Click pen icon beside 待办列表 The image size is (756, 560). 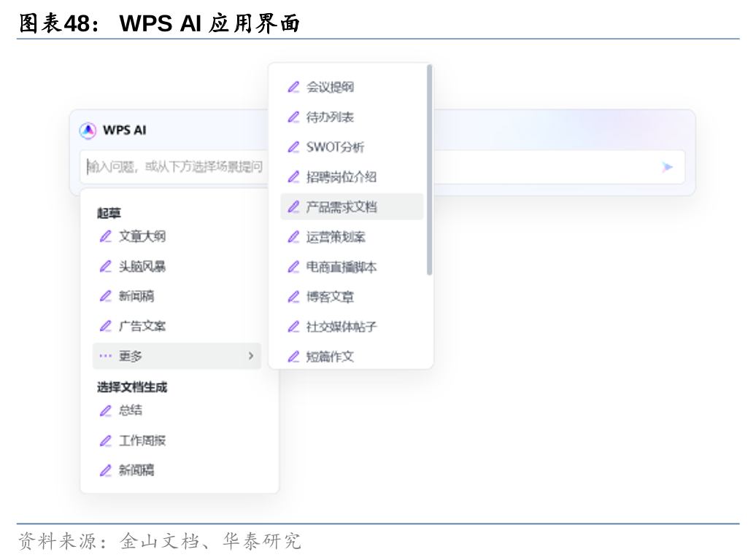(x=293, y=117)
